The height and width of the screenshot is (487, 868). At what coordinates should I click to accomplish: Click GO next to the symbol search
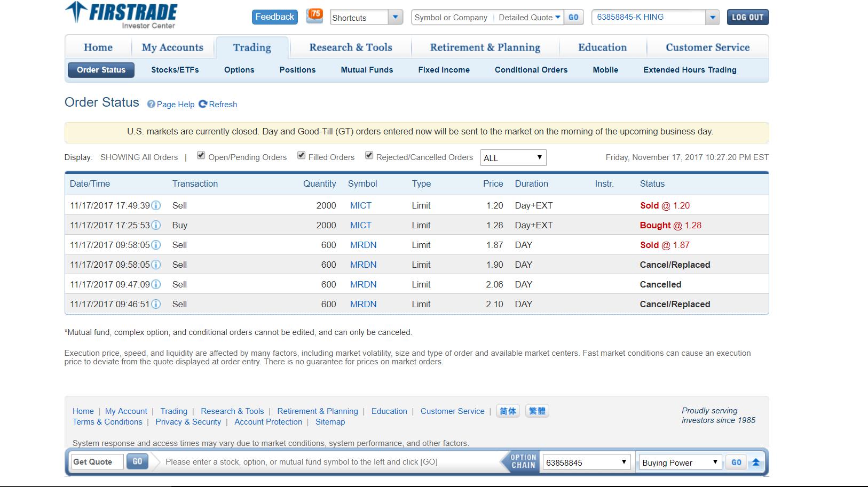[x=573, y=17]
